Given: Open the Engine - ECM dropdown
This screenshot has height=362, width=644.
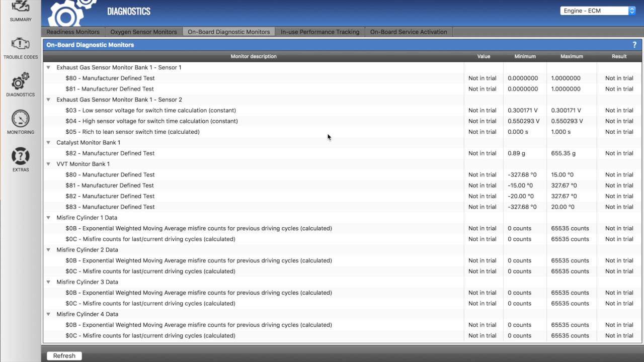Looking at the screenshot, I should 598,11.
